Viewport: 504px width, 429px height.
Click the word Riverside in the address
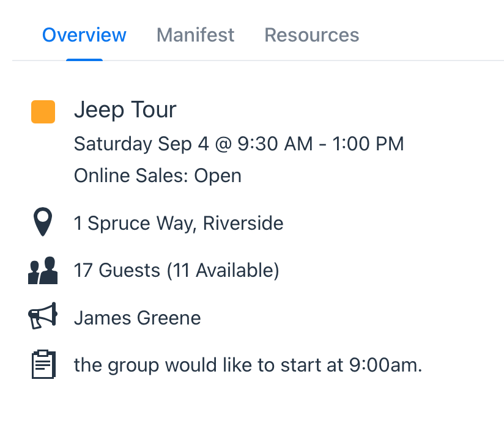pyautogui.click(x=243, y=223)
